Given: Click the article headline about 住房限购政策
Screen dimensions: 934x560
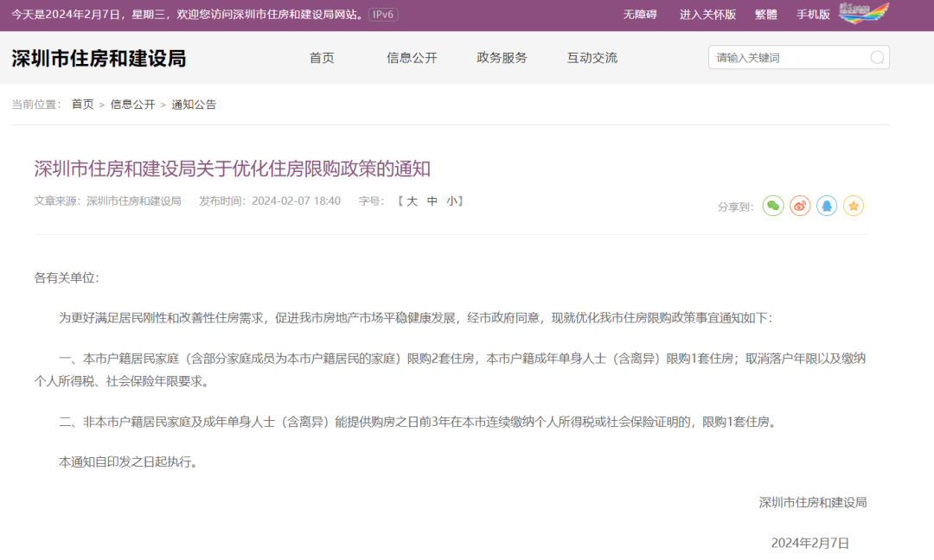Looking at the screenshot, I should [x=233, y=169].
